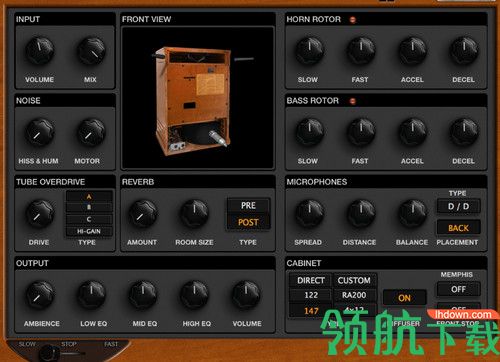Set reverb type to POST
Image resolution: width=500 pixels, height=362 pixels.
(x=248, y=222)
